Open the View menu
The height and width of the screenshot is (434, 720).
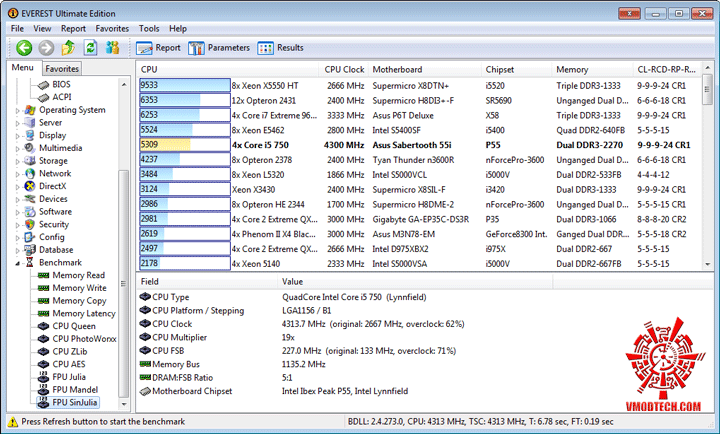point(42,28)
